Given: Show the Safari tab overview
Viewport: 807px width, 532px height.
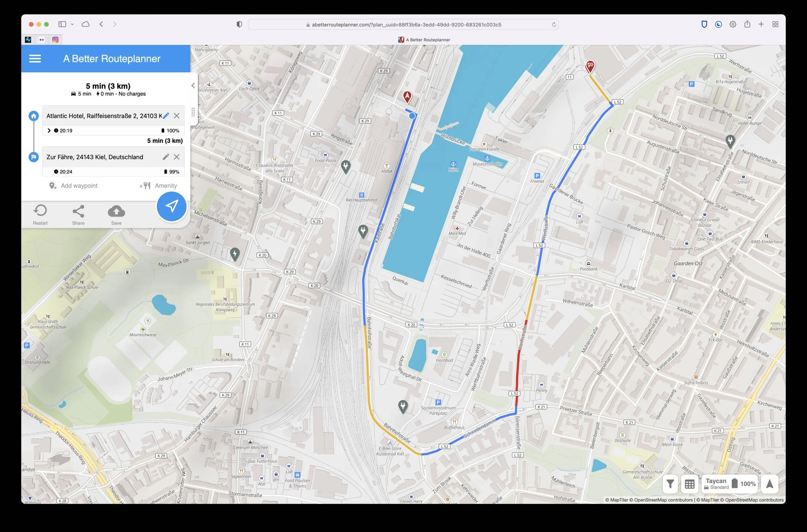Looking at the screenshot, I should 775,24.
